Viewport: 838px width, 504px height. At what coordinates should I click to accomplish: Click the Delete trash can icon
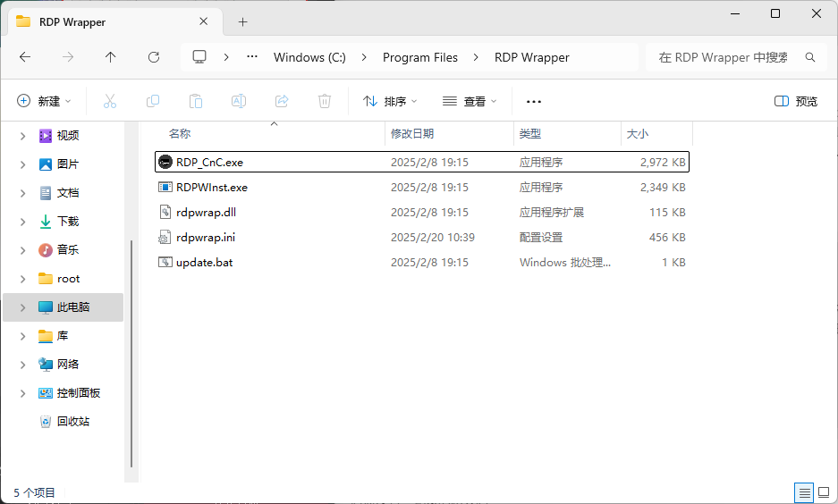[x=325, y=101]
